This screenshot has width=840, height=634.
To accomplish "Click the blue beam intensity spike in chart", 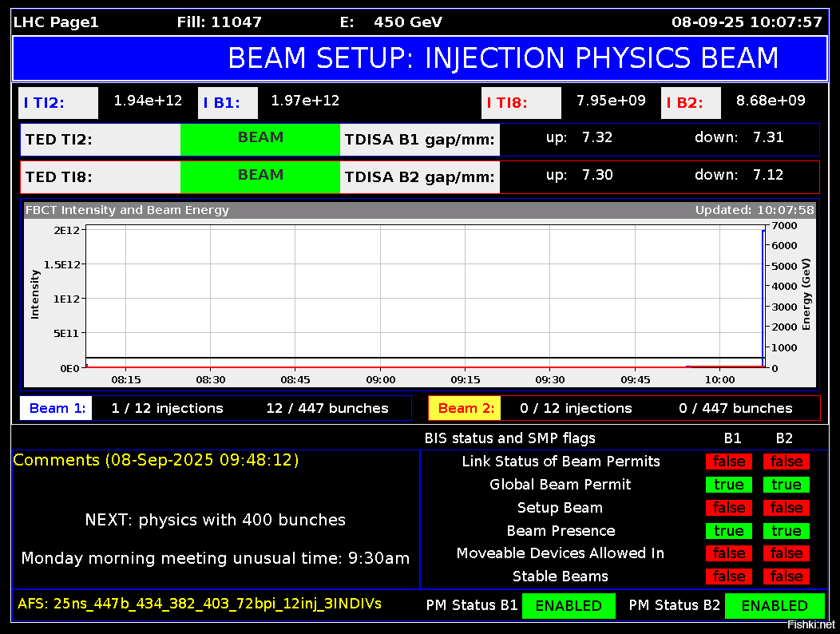I will pyautogui.click(x=763, y=298).
